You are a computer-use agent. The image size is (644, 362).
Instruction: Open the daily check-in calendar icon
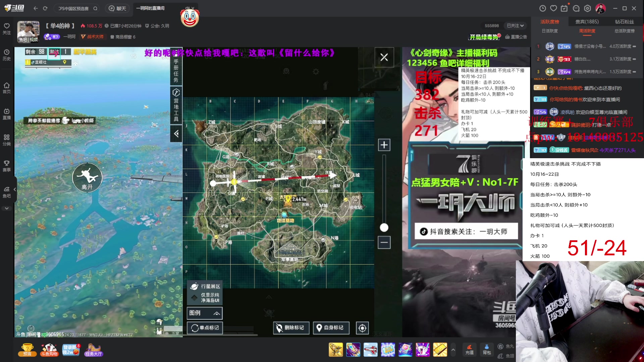coord(565,8)
